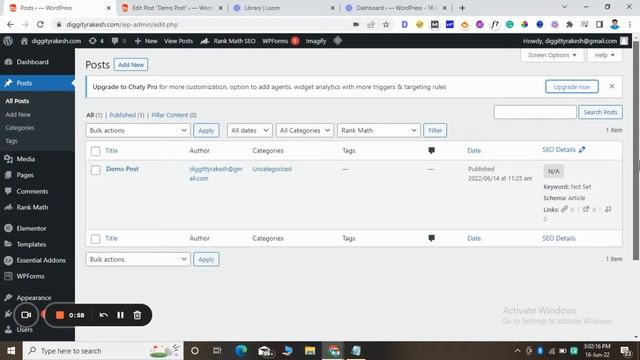Image resolution: width=640 pixels, height=360 pixels.
Task: Stop the Loom recording
Action: tap(60, 315)
